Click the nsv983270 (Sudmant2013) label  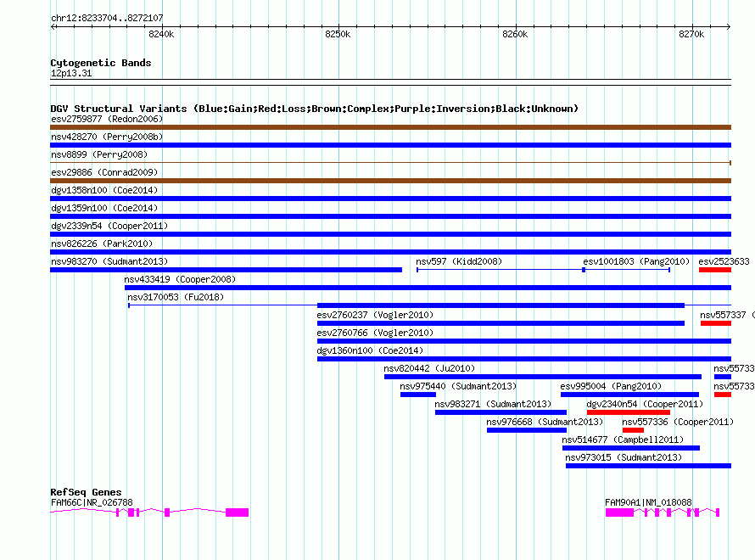[109, 261]
